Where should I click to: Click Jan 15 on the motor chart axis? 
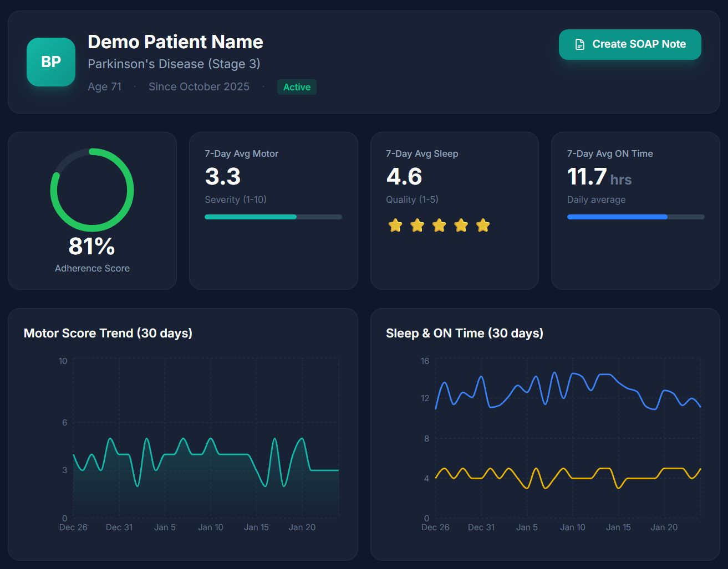[256, 527]
